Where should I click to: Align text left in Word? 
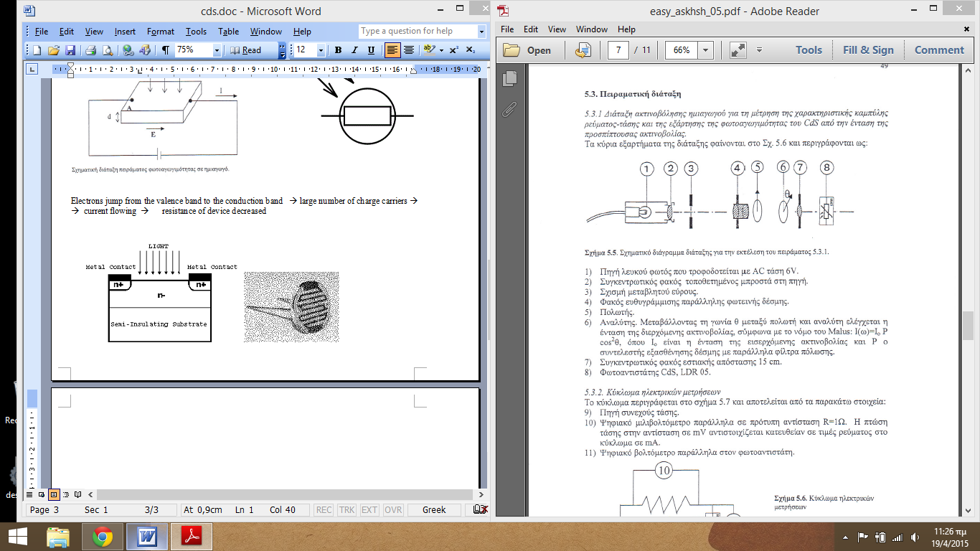pyautogui.click(x=392, y=50)
